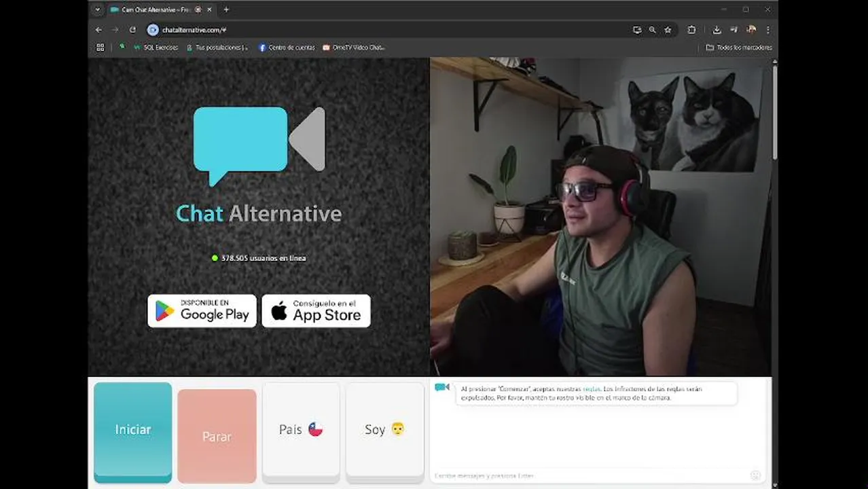Screen dimensions: 868x489
Task: Open the apps grid in bookmarks bar
Action: click(x=101, y=48)
